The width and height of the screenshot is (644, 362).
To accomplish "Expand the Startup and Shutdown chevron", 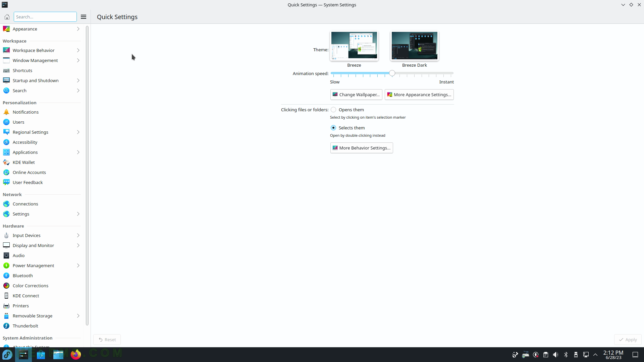I will coord(78,80).
